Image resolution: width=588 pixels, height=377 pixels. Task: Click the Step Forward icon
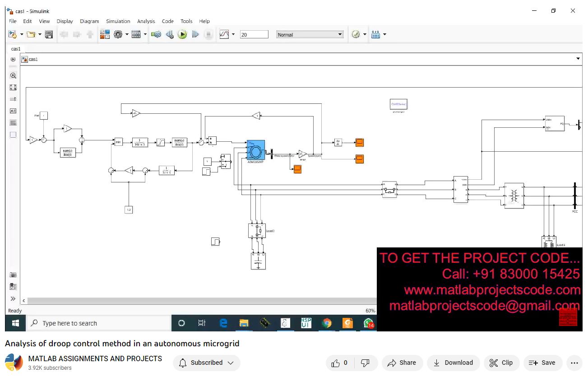tap(195, 34)
